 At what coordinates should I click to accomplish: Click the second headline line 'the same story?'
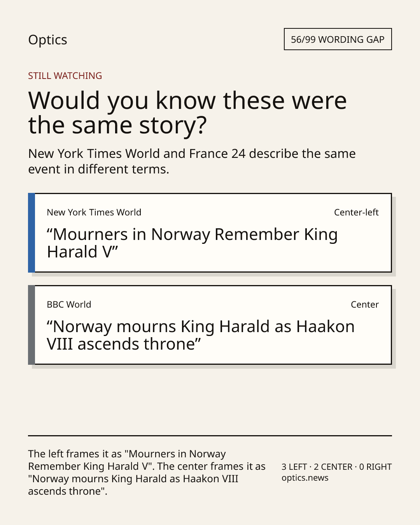(x=117, y=125)
